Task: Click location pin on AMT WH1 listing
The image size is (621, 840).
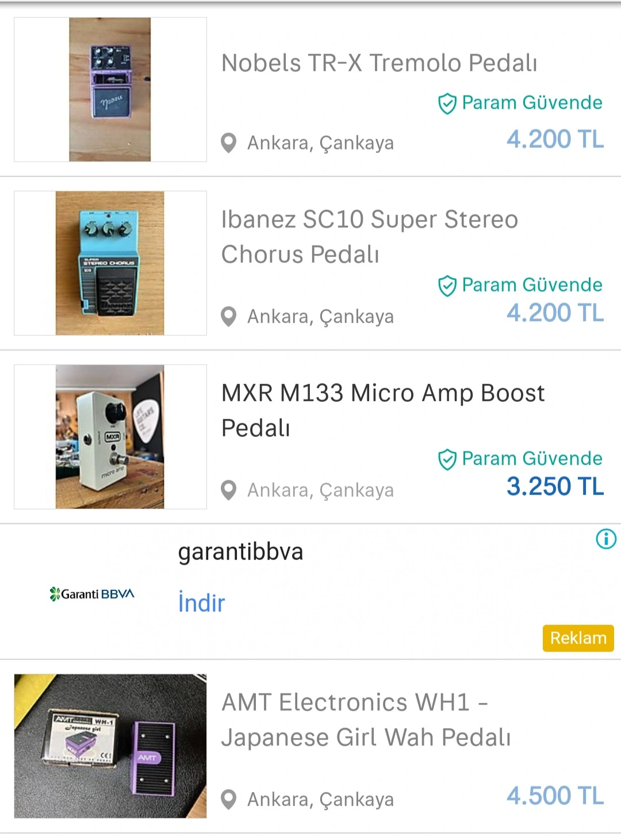Action: (229, 799)
